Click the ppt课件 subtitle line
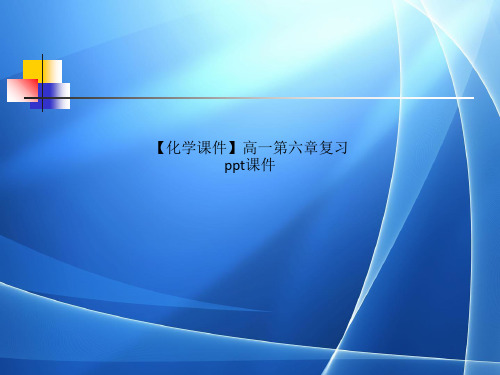The image size is (500, 375). [x=250, y=165]
